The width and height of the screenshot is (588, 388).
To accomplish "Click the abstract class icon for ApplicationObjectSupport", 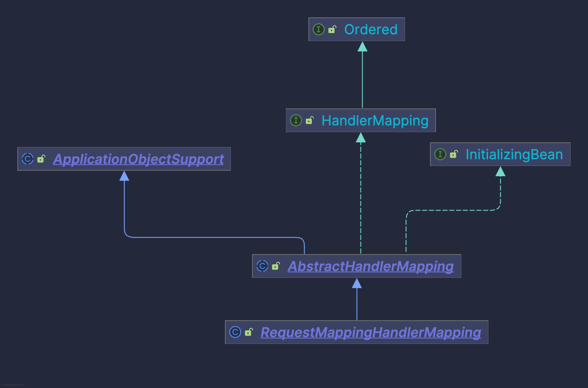I will [x=28, y=159].
